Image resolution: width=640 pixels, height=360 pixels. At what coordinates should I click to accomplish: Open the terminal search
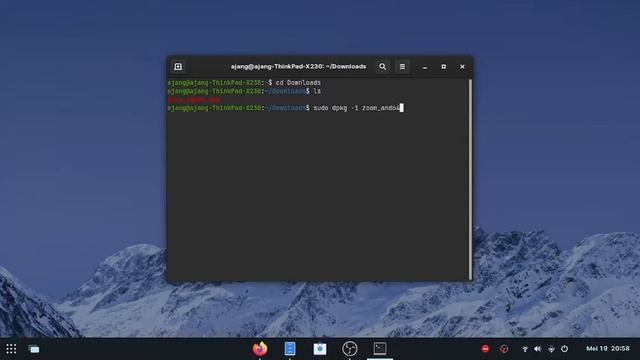click(382, 67)
